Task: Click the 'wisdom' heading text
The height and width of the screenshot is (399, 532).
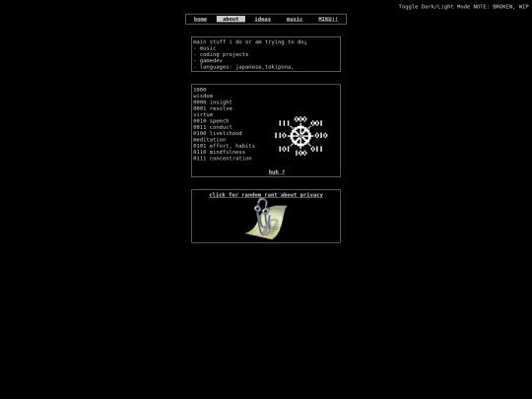Action: pos(203,96)
